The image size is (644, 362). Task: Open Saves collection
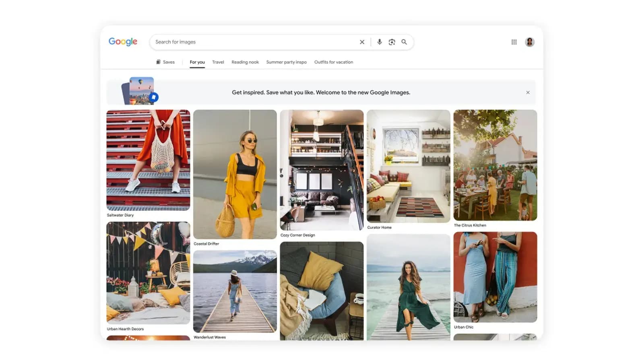click(165, 62)
